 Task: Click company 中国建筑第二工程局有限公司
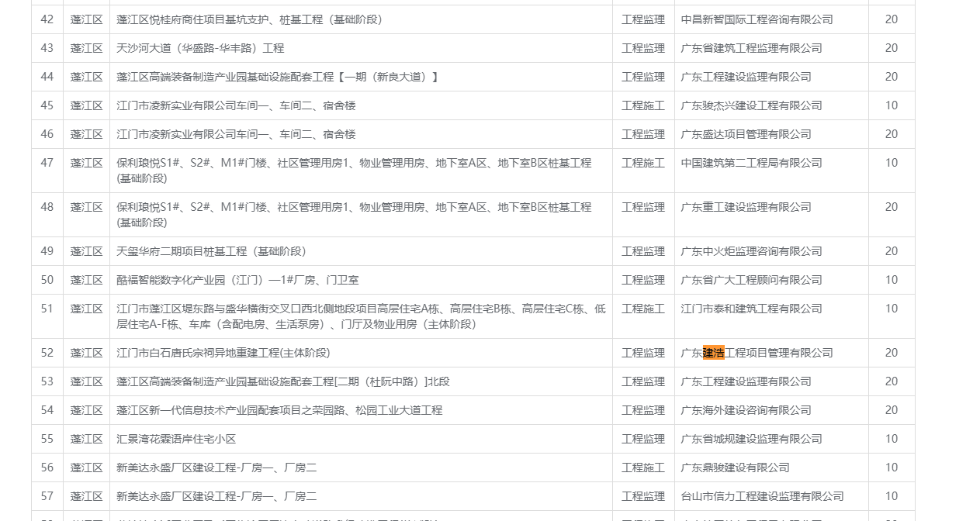pyautogui.click(x=751, y=163)
